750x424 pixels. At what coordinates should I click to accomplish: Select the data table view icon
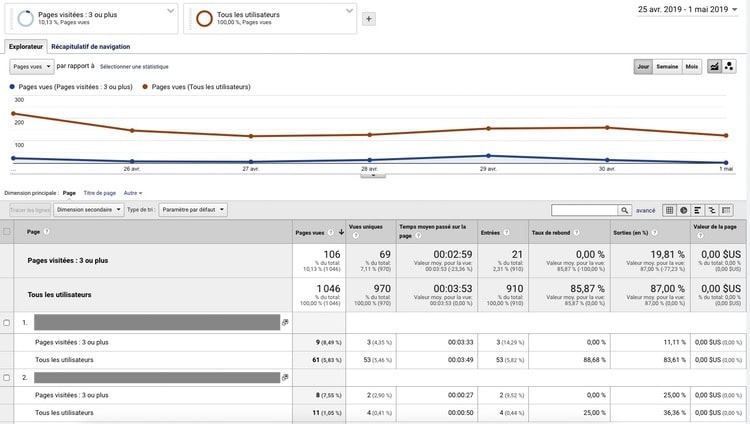point(669,210)
